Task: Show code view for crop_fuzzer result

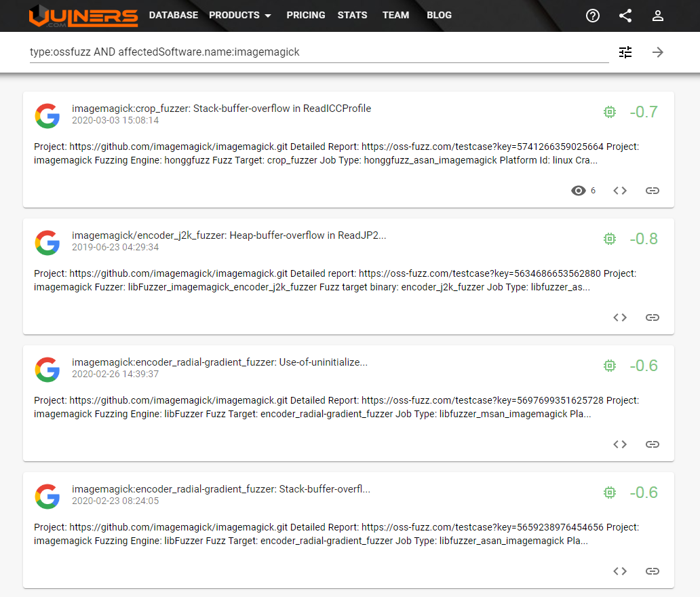Action: click(620, 191)
